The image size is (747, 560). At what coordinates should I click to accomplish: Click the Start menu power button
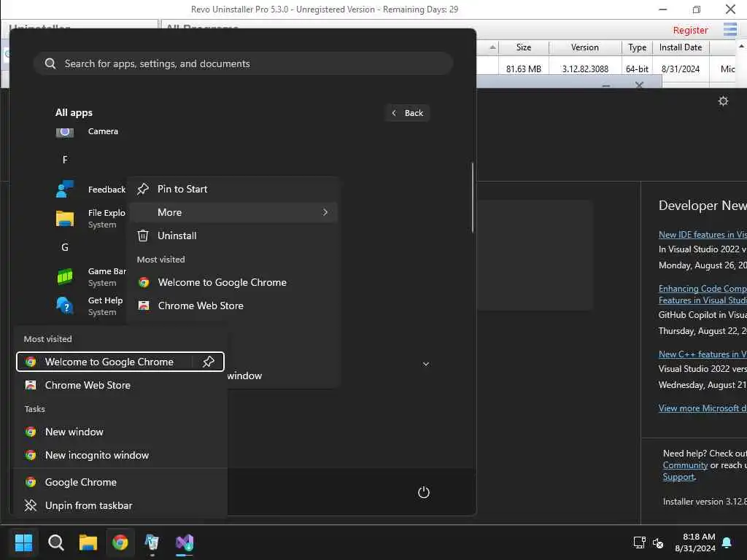coord(424,492)
